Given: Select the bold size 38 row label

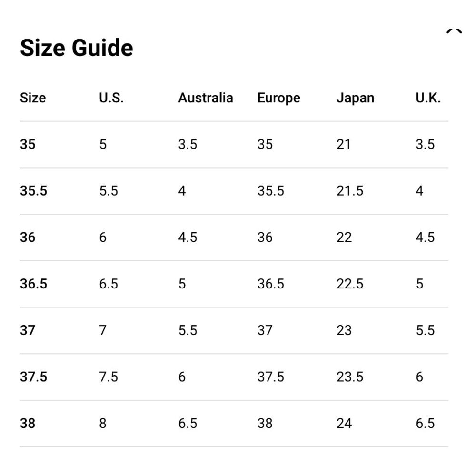Looking at the screenshot, I should 28,424.
